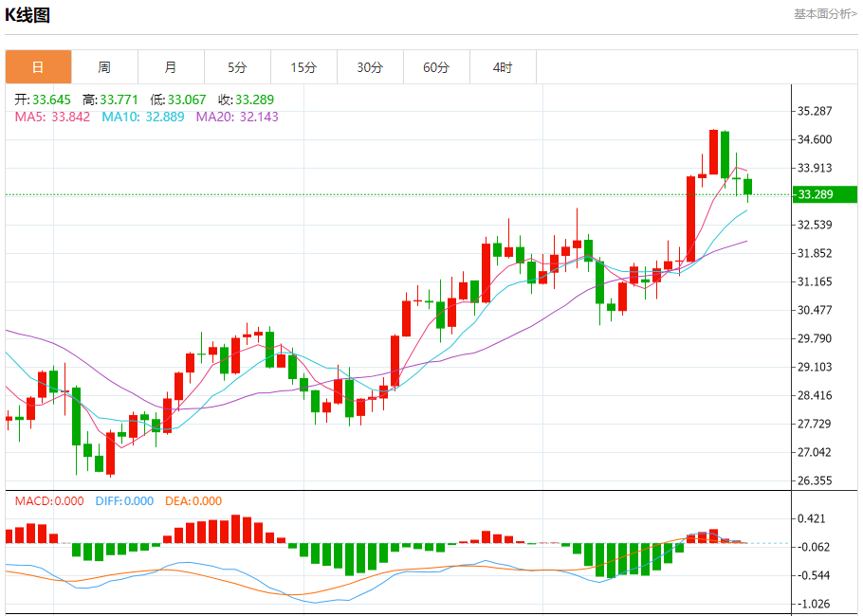Click the DIFF: 0.000 indicator label
Image resolution: width=863 pixels, height=616 pixels.
(124, 501)
